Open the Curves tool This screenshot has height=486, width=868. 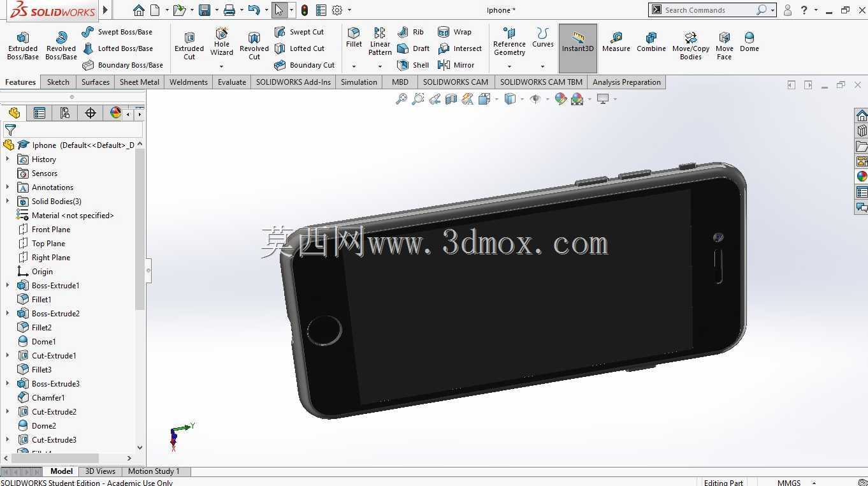(543, 38)
